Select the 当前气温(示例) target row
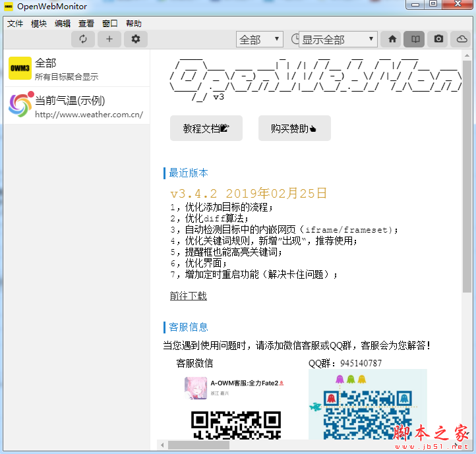The width and height of the screenshot is (476, 454). [x=76, y=105]
